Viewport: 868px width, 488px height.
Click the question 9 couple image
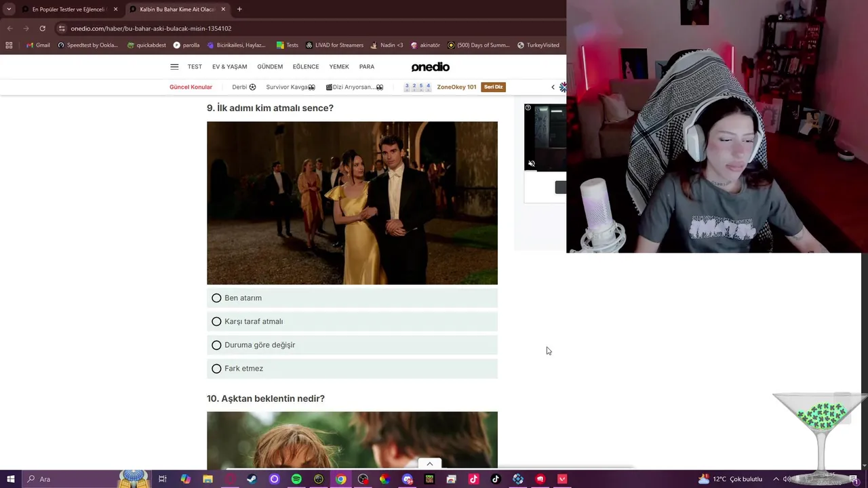pos(352,203)
